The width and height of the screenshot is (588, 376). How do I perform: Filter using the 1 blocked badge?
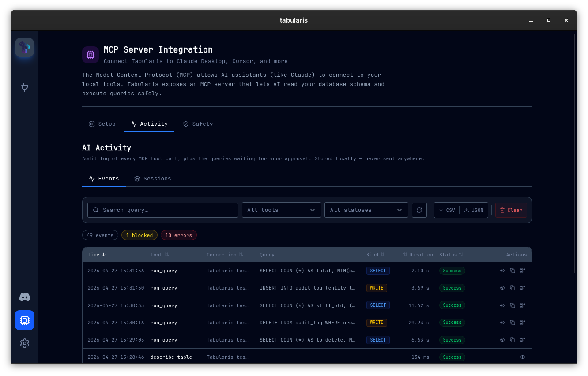[x=139, y=235]
